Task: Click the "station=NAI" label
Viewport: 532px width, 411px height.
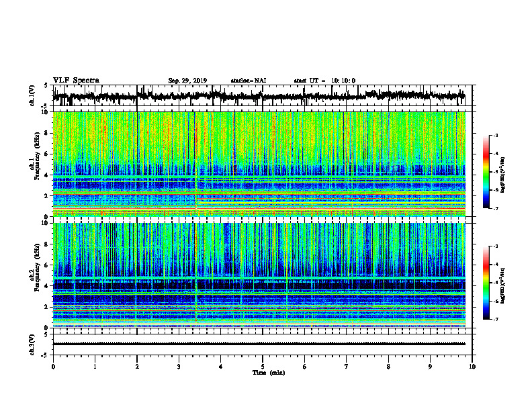Action: coord(249,81)
